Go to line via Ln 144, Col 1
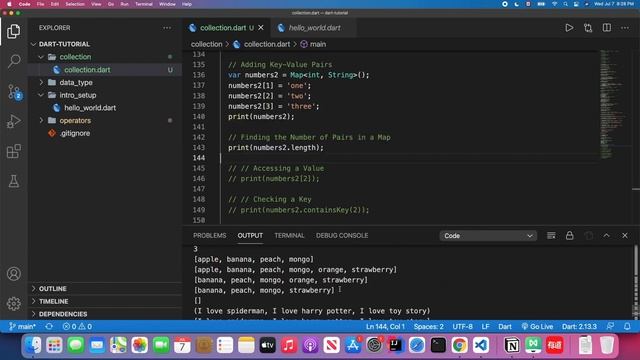Image resolution: width=640 pixels, height=360 pixels. [385, 327]
